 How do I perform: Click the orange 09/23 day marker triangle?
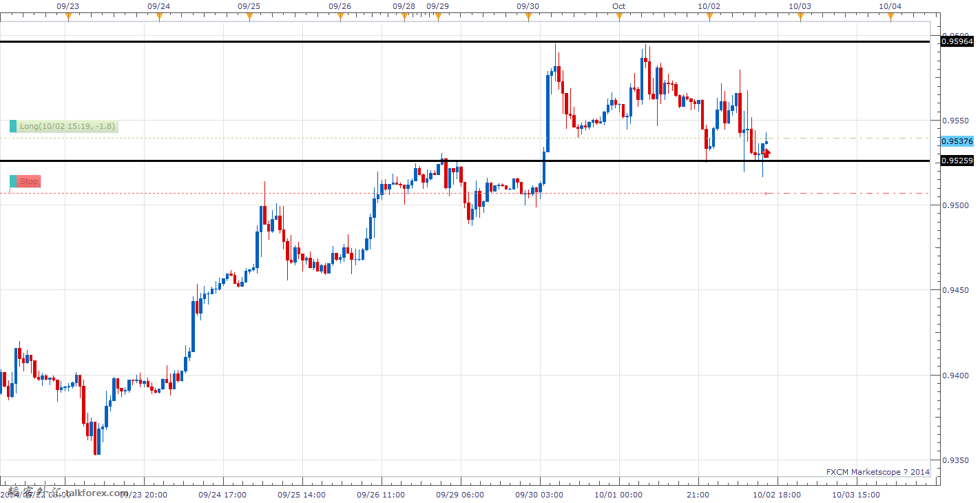pos(68,17)
